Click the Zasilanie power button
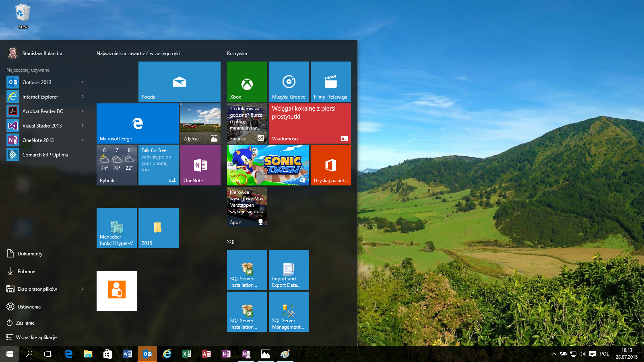Viewport: 644px width, 362px height. pos(25,323)
